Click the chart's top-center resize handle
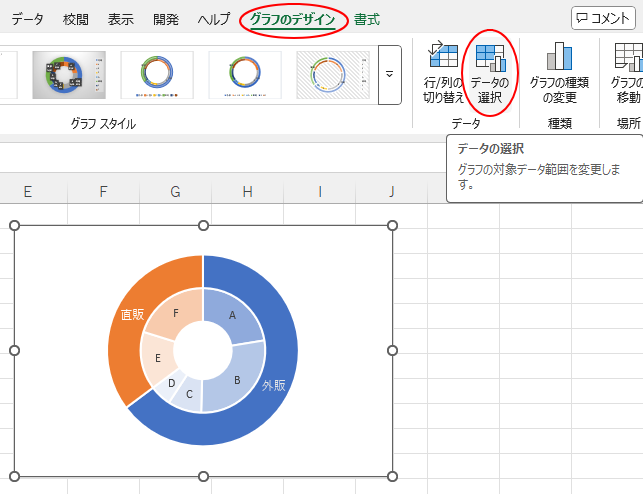643x494 pixels. click(x=203, y=225)
